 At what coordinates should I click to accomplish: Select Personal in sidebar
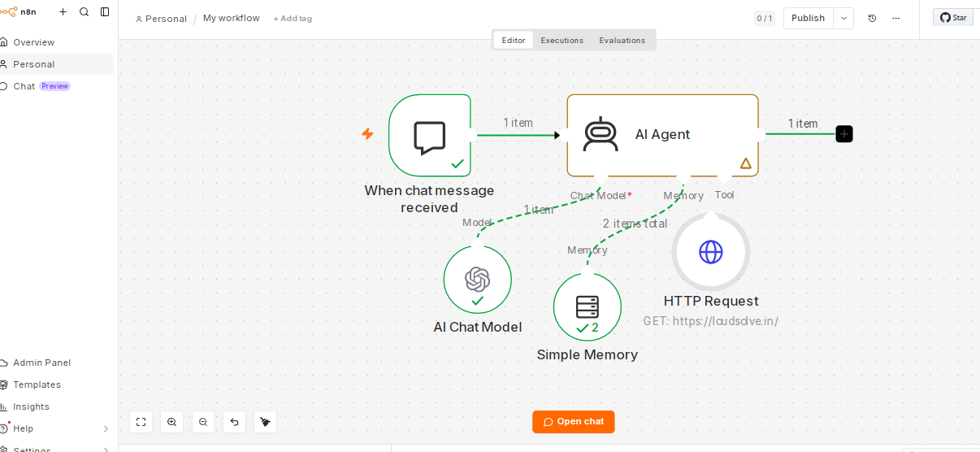tap(55, 64)
